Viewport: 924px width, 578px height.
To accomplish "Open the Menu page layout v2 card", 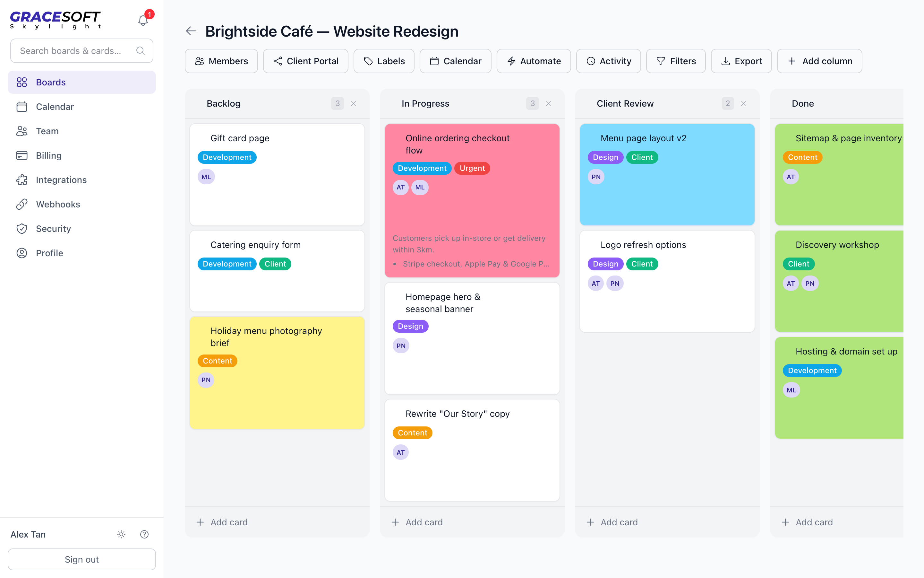I will coord(667,174).
